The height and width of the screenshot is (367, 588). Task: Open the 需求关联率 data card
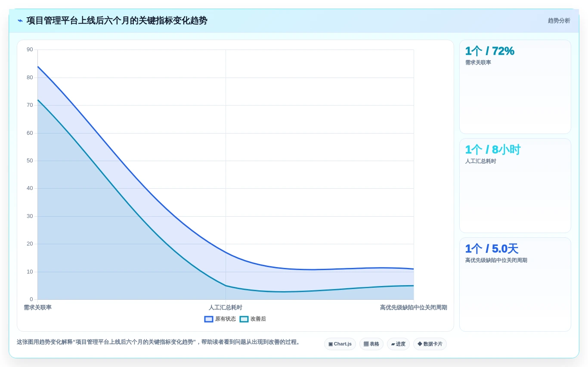[x=515, y=87]
